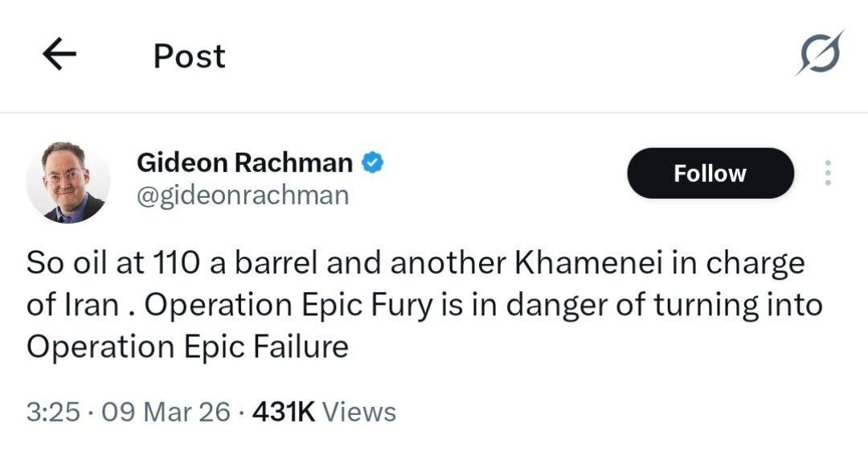
Task: Click the 431K view count
Action: 283,412
